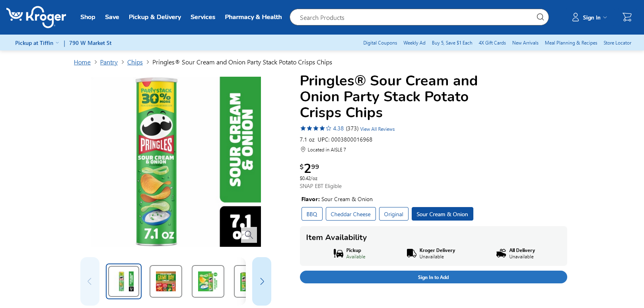Choose the Cheddar Cheese flavor
The width and height of the screenshot is (644, 308).
tap(350, 214)
